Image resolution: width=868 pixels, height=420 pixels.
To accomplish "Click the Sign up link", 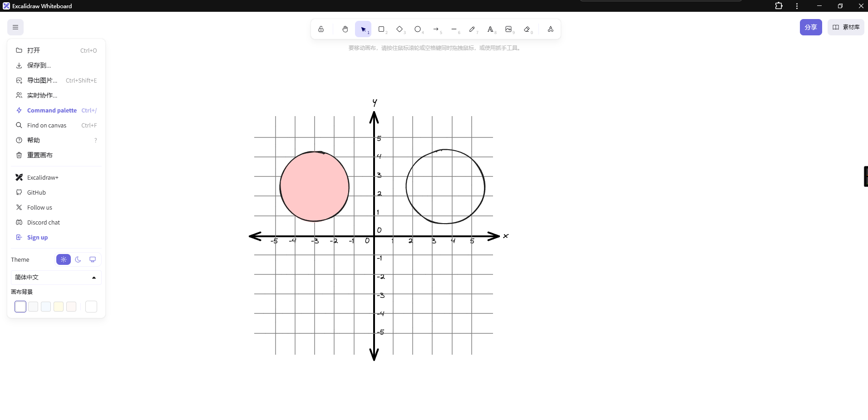I will tap(37, 237).
